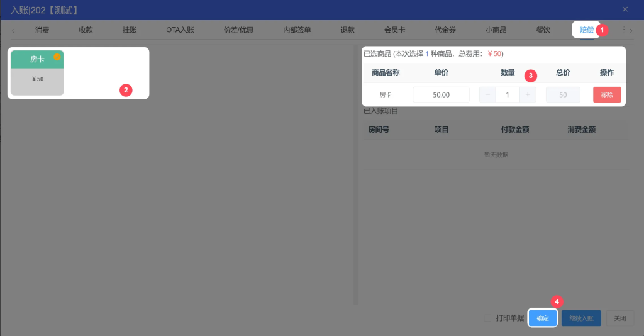Select the 赔偿 tab
644x336 pixels.
(586, 30)
